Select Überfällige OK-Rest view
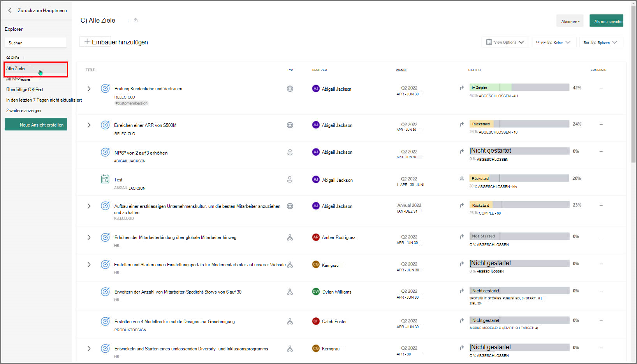The height and width of the screenshot is (364, 637). (x=25, y=90)
